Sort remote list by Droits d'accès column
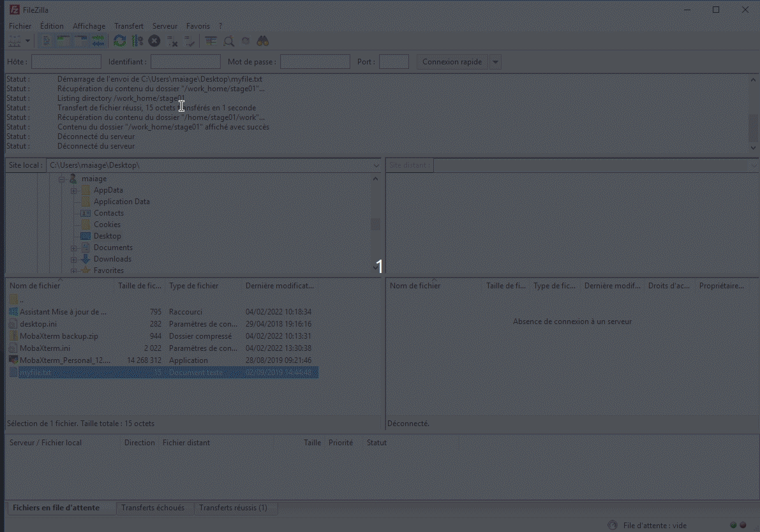Screen dimensions: 760x532 (669, 286)
